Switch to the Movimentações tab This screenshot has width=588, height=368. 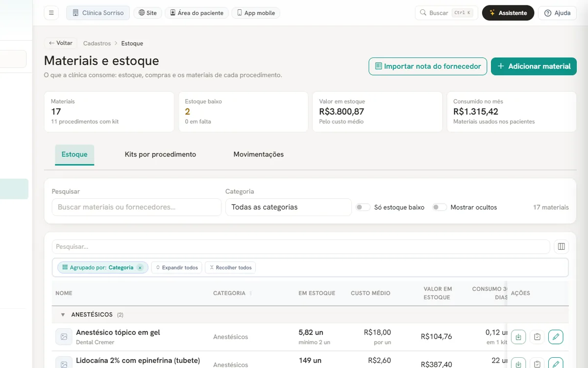click(x=258, y=155)
